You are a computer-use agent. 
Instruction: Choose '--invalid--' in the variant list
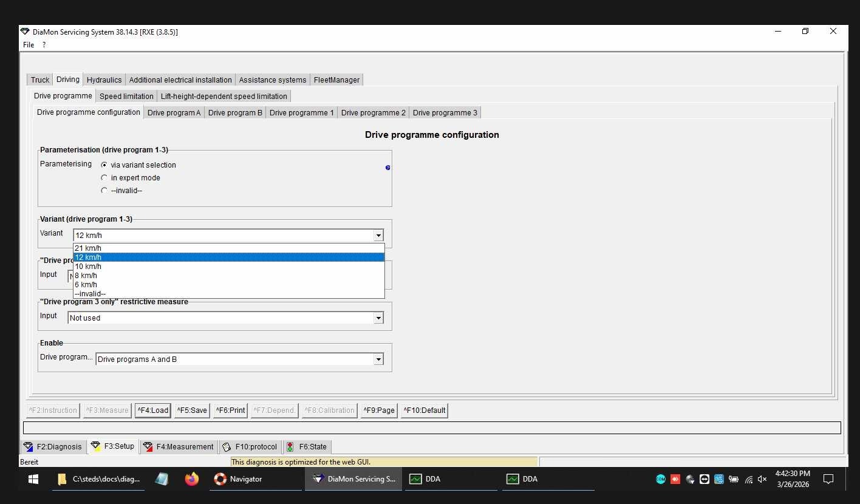tap(229, 294)
